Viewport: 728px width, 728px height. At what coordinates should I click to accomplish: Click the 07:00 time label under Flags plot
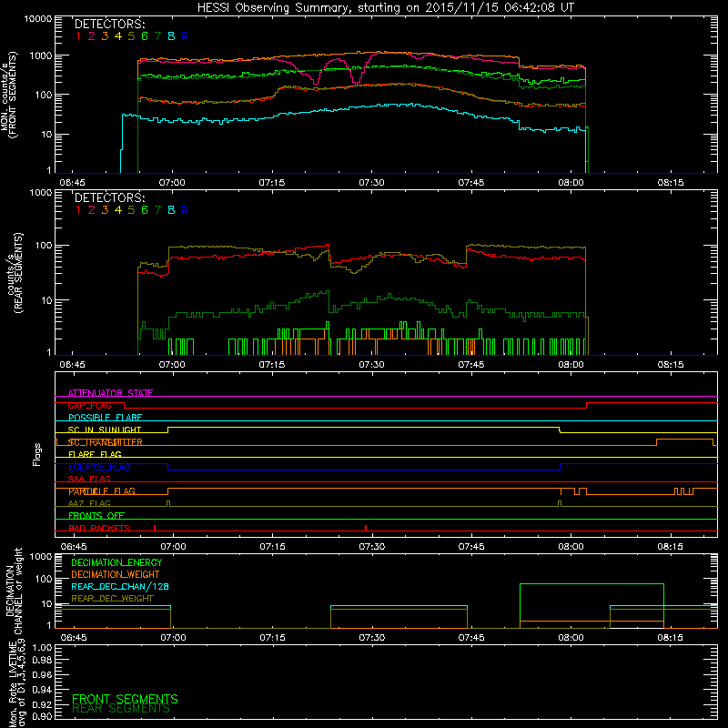[173, 547]
